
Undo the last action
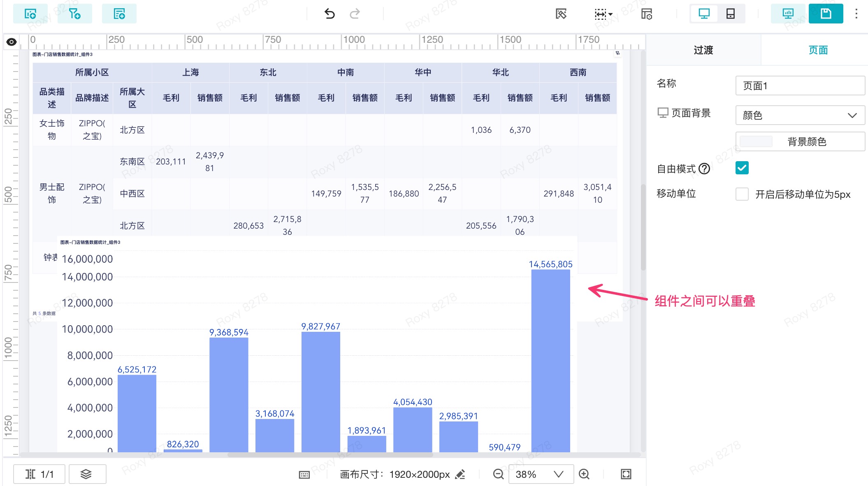(330, 14)
